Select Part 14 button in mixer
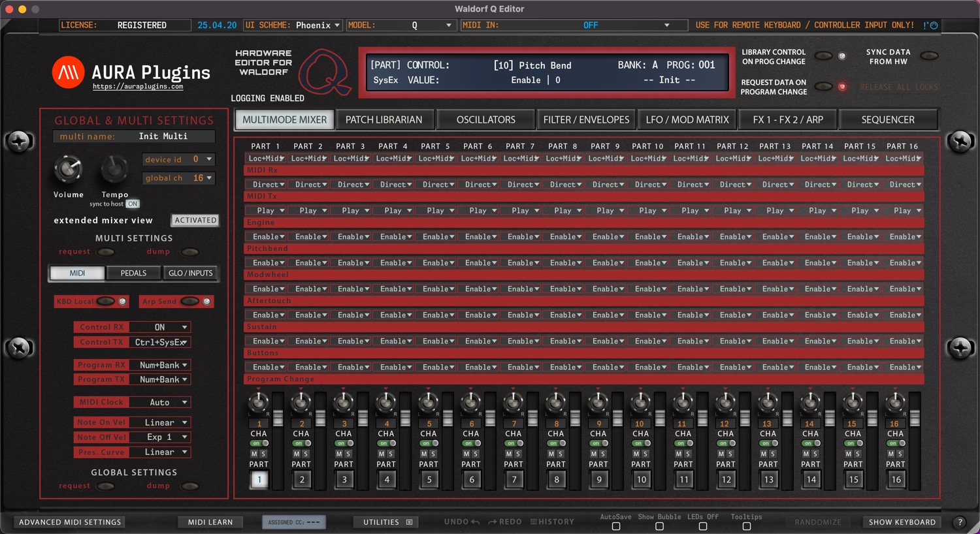Screen dimensions: 980x534 pyautogui.click(x=811, y=480)
